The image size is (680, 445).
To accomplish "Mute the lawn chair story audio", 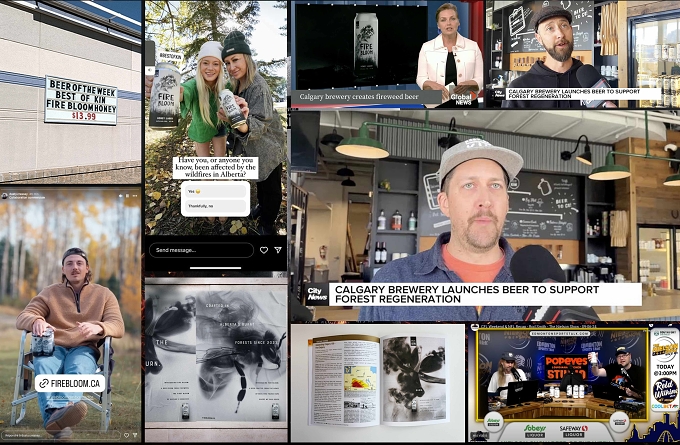I will point(121,196).
